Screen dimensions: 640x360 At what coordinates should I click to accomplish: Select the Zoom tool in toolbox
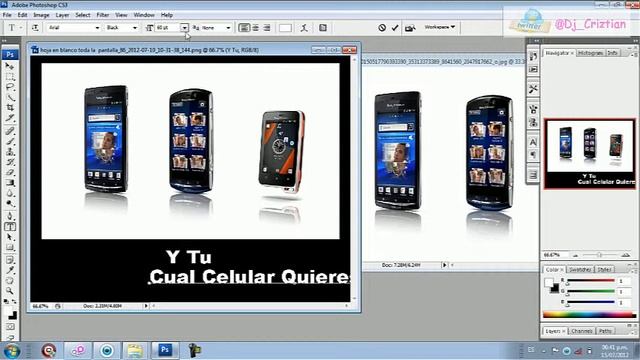coord(10,291)
